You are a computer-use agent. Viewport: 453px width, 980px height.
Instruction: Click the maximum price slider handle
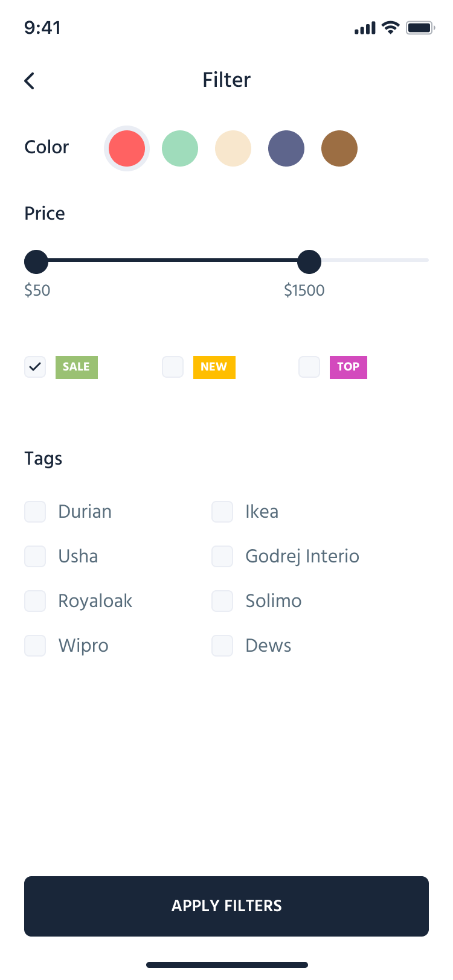pyautogui.click(x=309, y=262)
